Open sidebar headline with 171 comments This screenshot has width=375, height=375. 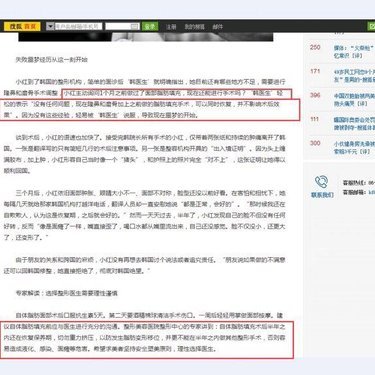tap(354, 76)
